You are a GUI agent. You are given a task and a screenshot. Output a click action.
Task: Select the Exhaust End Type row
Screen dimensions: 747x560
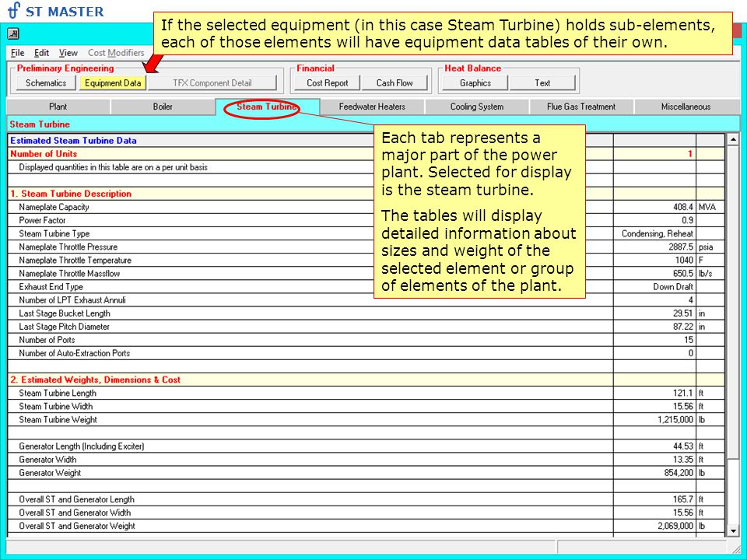(366, 287)
